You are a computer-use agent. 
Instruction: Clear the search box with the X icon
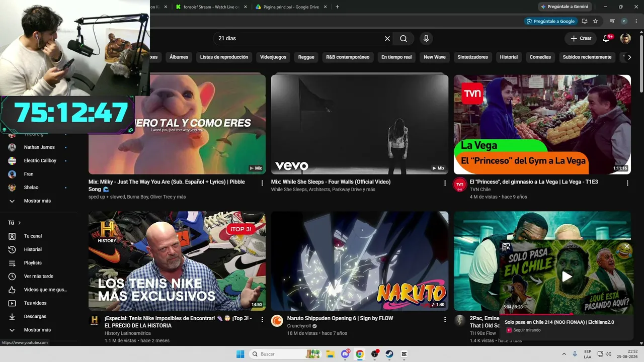(x=387, y=39)
